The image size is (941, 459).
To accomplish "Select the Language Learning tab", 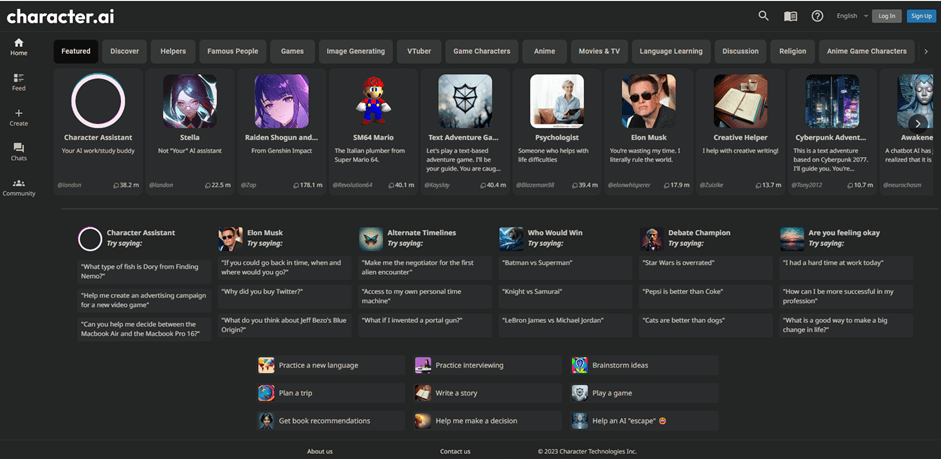I will click(671, 52).
